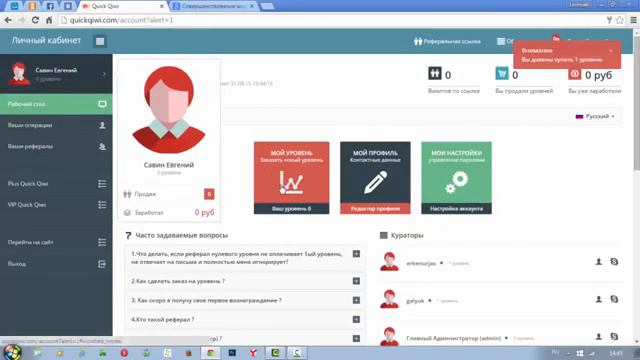Select the Quick Qiwi browser tab
This screenshot has width=640, height=360.
(122, 6)
